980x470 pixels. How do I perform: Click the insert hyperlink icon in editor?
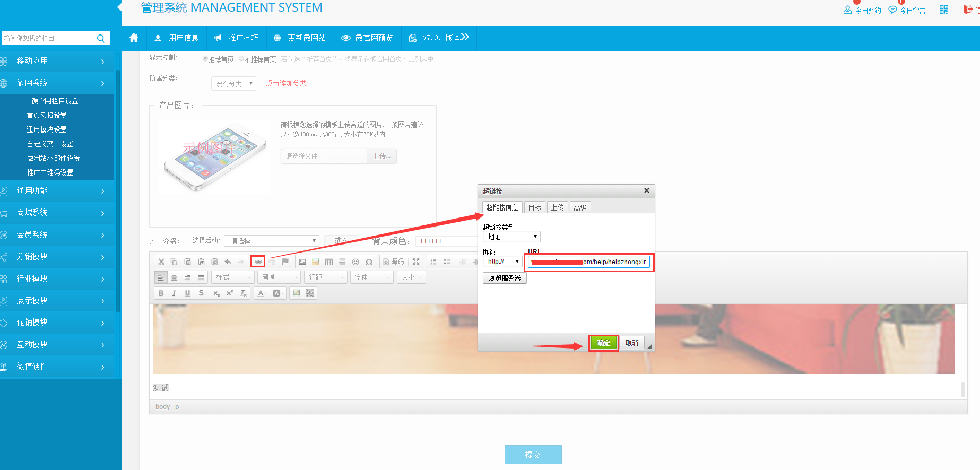click(258, 262)
